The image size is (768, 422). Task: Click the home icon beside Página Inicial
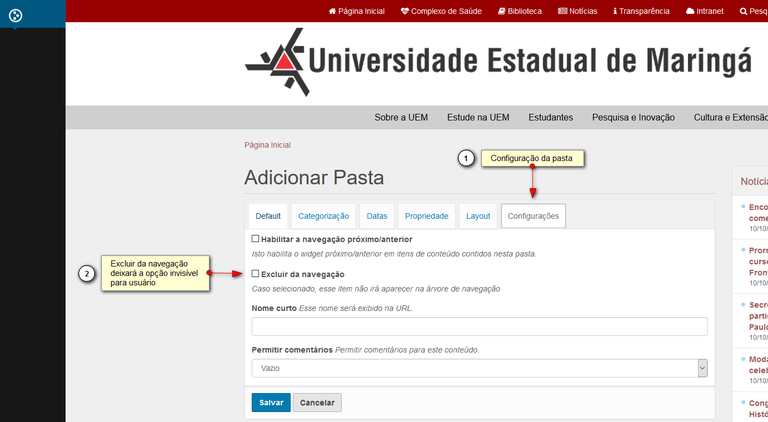[332, 11]
